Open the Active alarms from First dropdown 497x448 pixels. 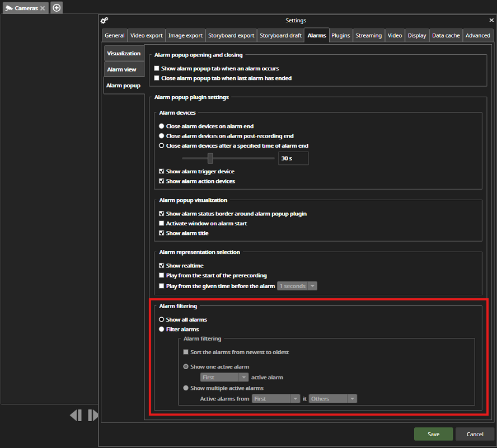click(276, 399)
